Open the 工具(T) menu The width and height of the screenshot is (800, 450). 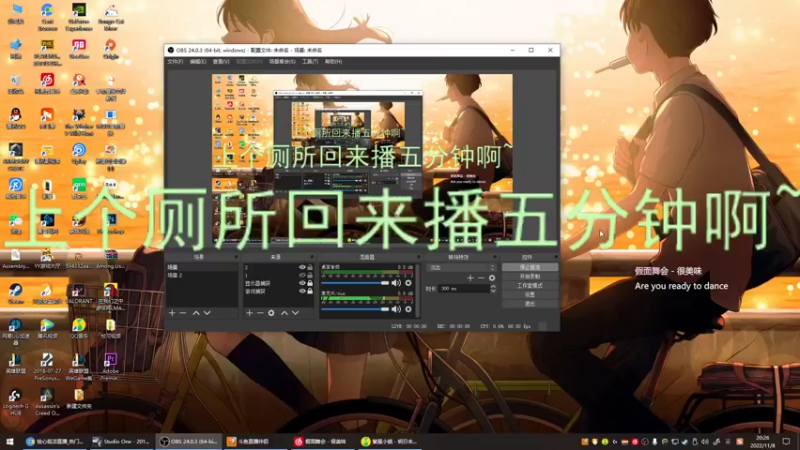point(310,62)
